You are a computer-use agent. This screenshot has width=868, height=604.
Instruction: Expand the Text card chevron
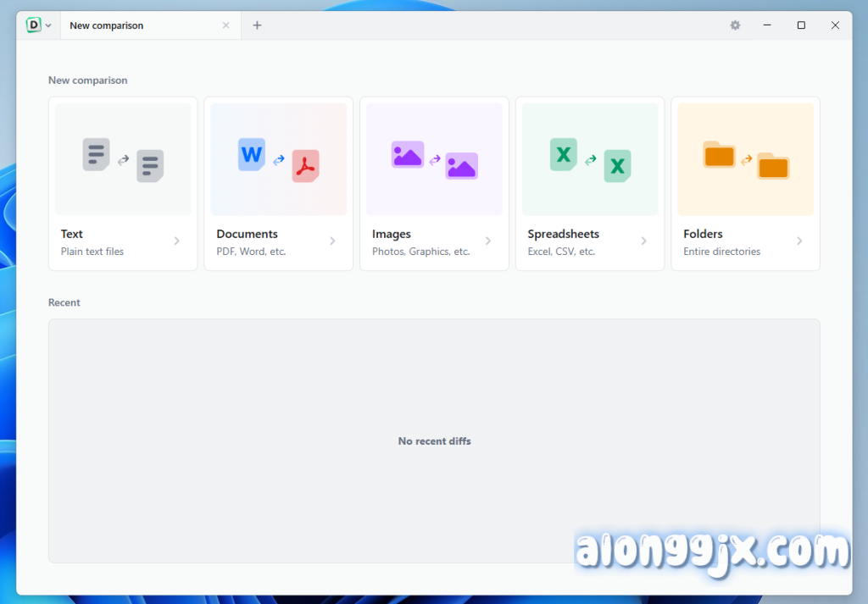click(177, 241)
